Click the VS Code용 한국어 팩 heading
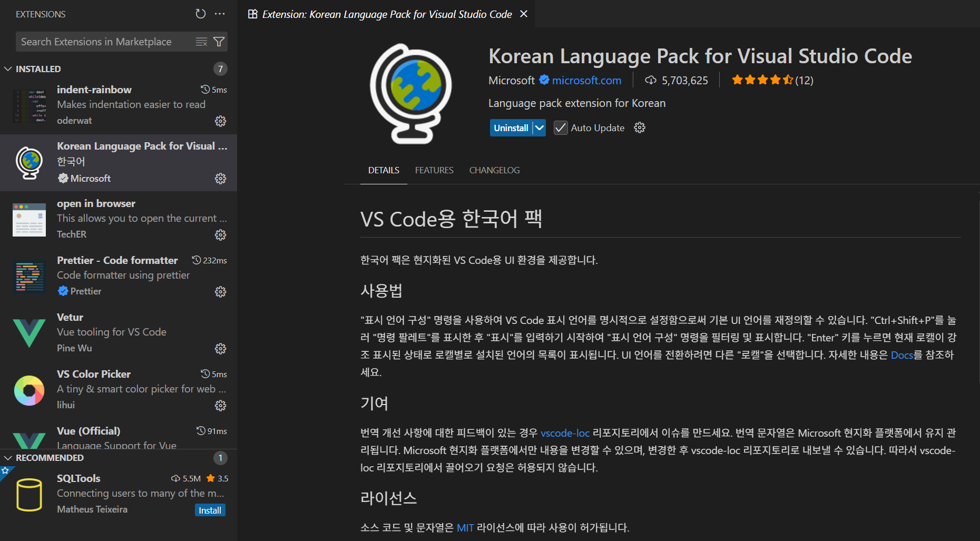Screen dimensions: 980x541 [451, 219]
